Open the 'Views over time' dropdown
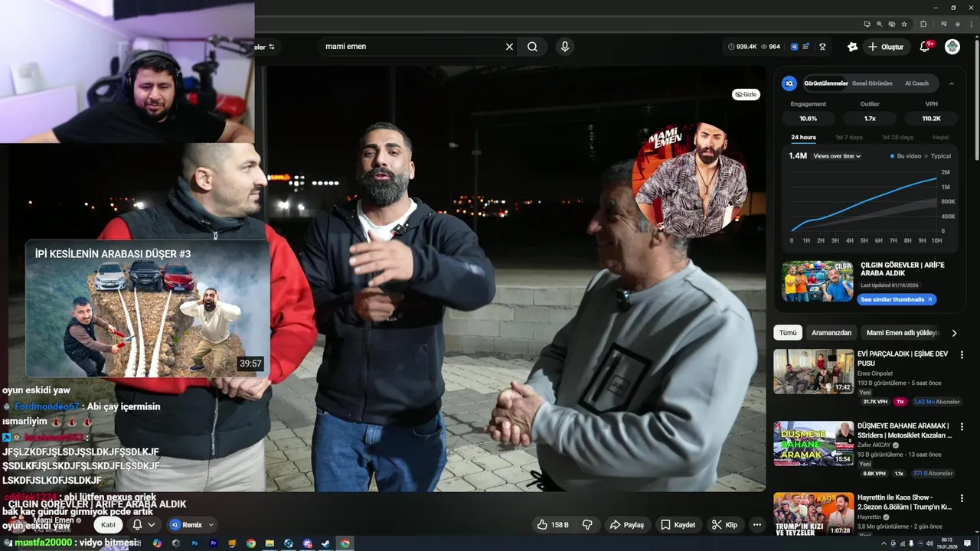The image size is (980, 551). coord(837,156)
